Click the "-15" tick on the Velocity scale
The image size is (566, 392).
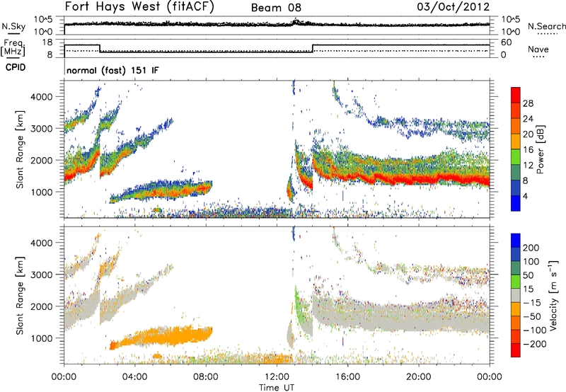click(x=532, y=303)
